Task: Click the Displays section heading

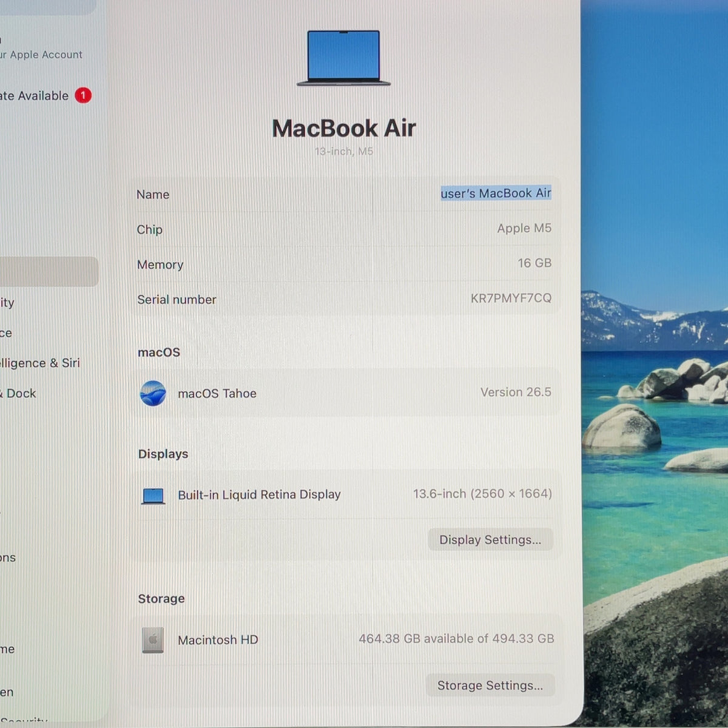Action: (x=163, y=454)
